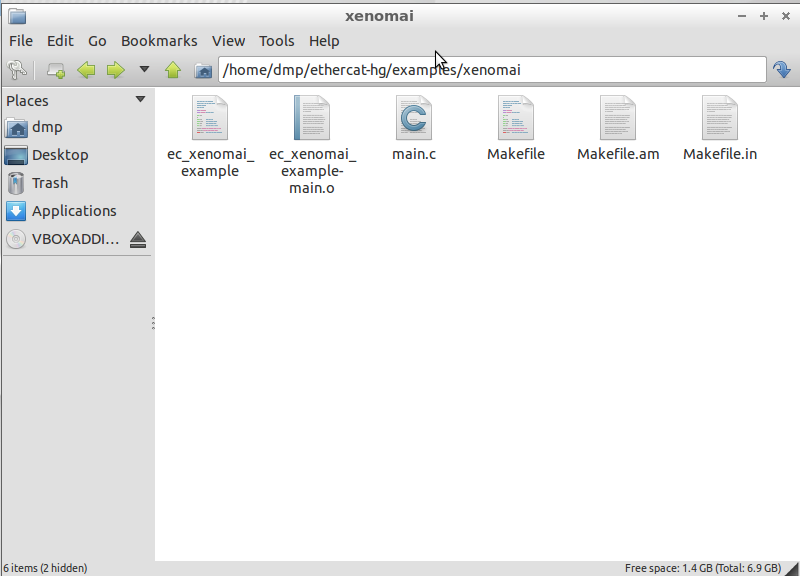Click the jump-to-path button beside address bar
The width and height of the screenshot is (800, 576).
tap(781, 69)
